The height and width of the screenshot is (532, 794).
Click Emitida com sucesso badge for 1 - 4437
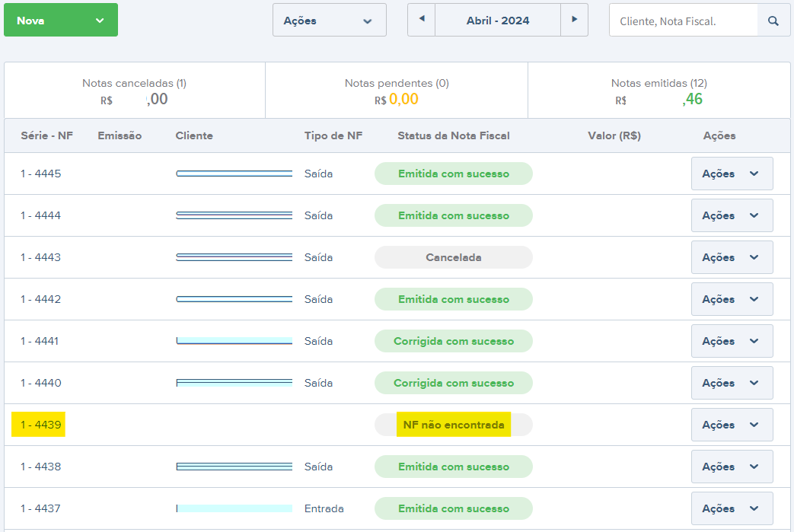[453, 508]
